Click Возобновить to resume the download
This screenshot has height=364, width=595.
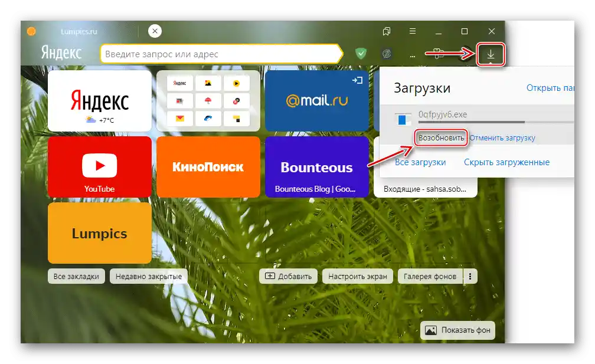(x=441, y=137)
